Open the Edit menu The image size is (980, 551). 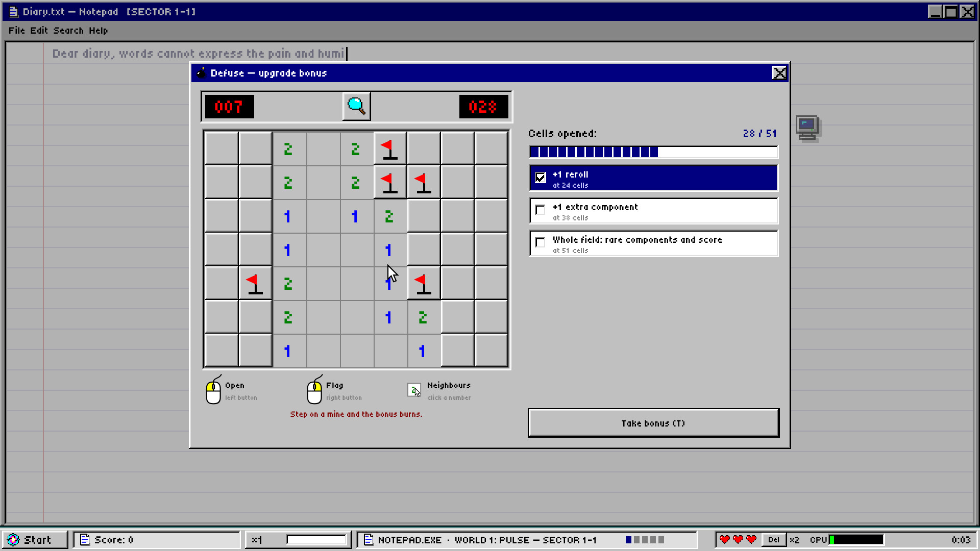click(39, 31)
